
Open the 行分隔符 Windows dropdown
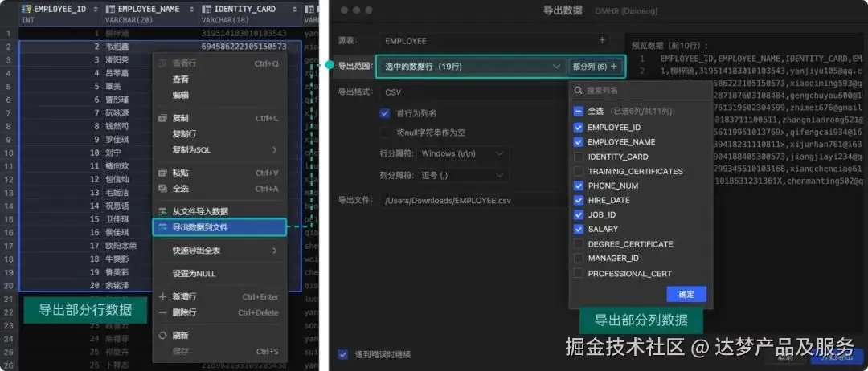pos(463,153)
